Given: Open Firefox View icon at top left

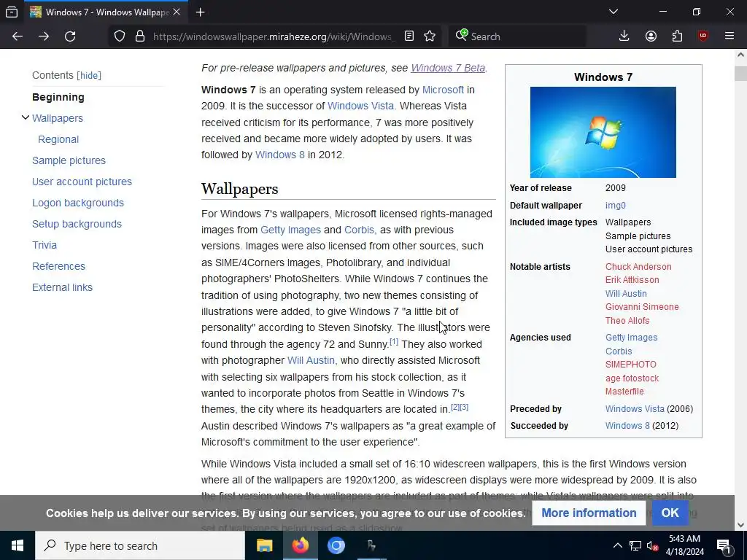Looking at the screenshot, I should click(x=12, y=12).
